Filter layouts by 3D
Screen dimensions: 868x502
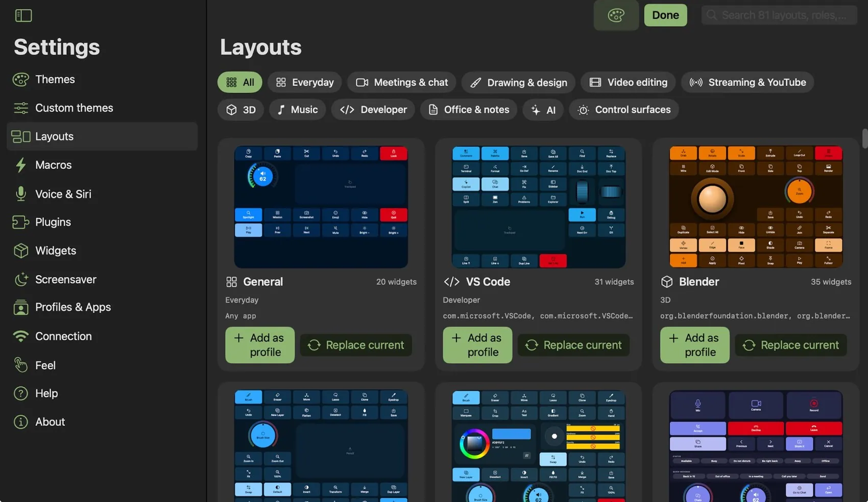click(241, 110)
